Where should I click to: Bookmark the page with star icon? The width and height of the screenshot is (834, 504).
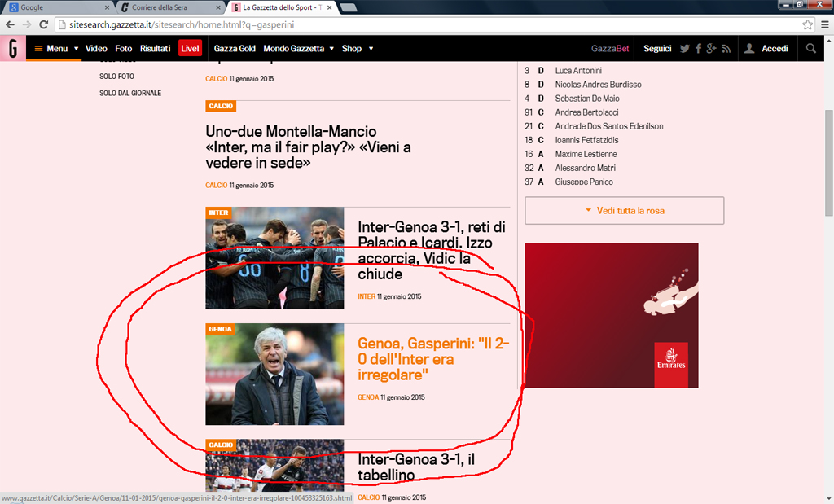coord(807,24)
